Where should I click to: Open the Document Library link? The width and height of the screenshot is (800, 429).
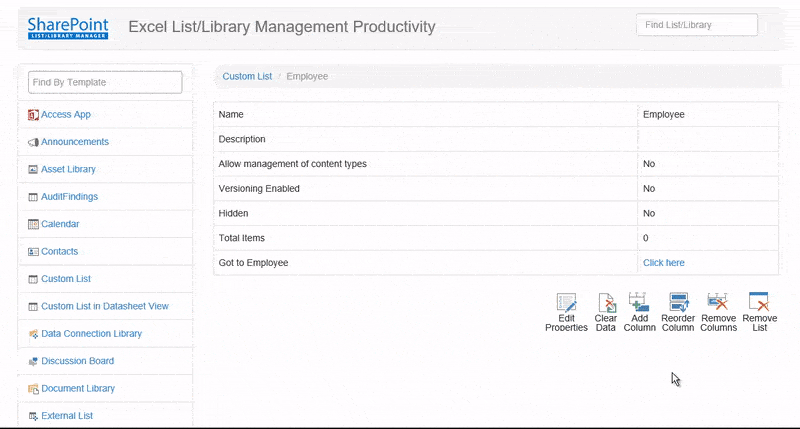(78, 389)
